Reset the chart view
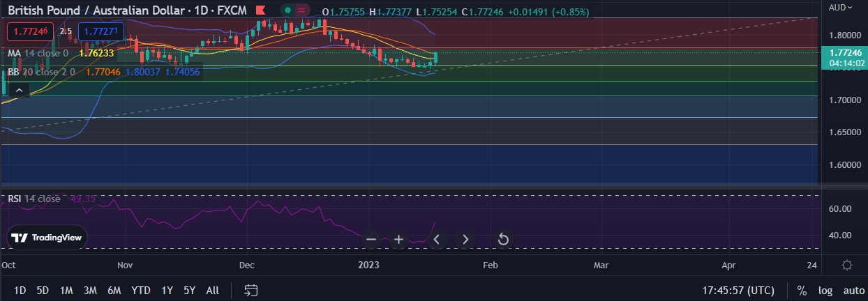 502,240
